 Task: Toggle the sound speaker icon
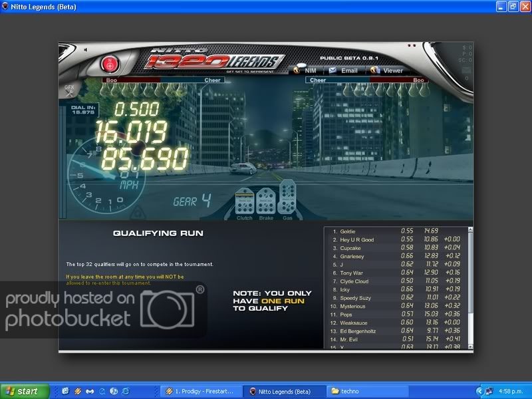86,50
